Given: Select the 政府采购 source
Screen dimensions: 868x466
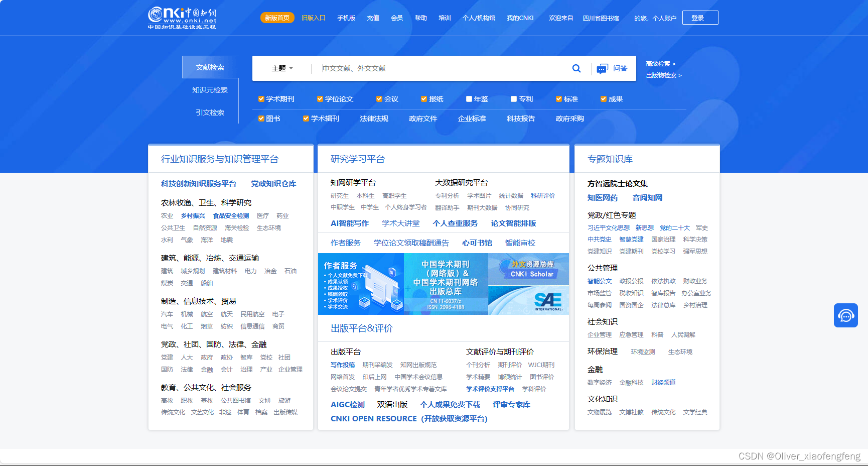Looking at the screenshot, I should pyautogui.click(x=570, y=119).
